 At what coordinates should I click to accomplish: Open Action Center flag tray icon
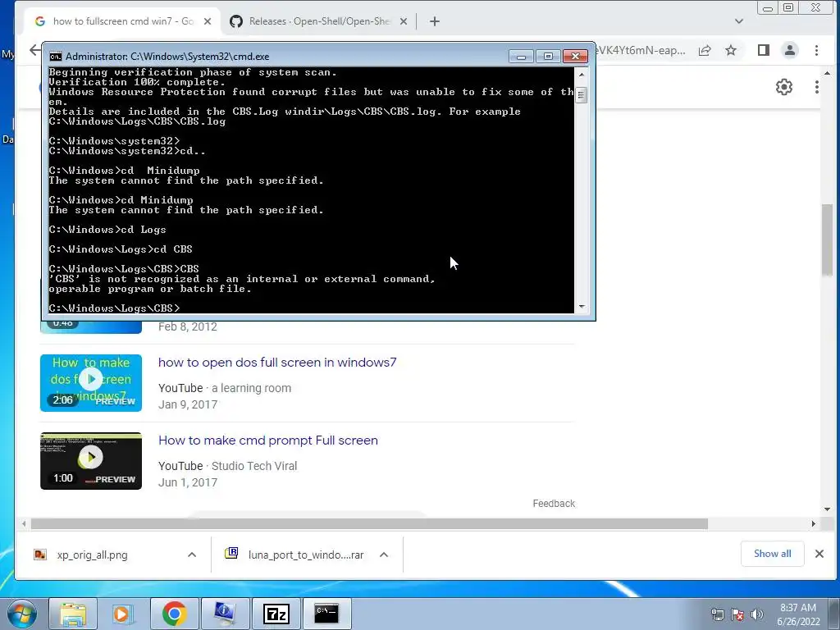(737, 614)
